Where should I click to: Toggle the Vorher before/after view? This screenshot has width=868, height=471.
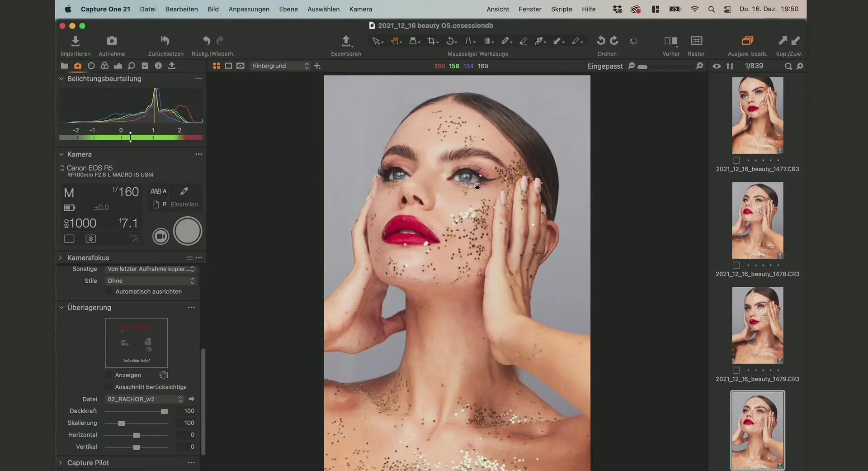(671, 41)
